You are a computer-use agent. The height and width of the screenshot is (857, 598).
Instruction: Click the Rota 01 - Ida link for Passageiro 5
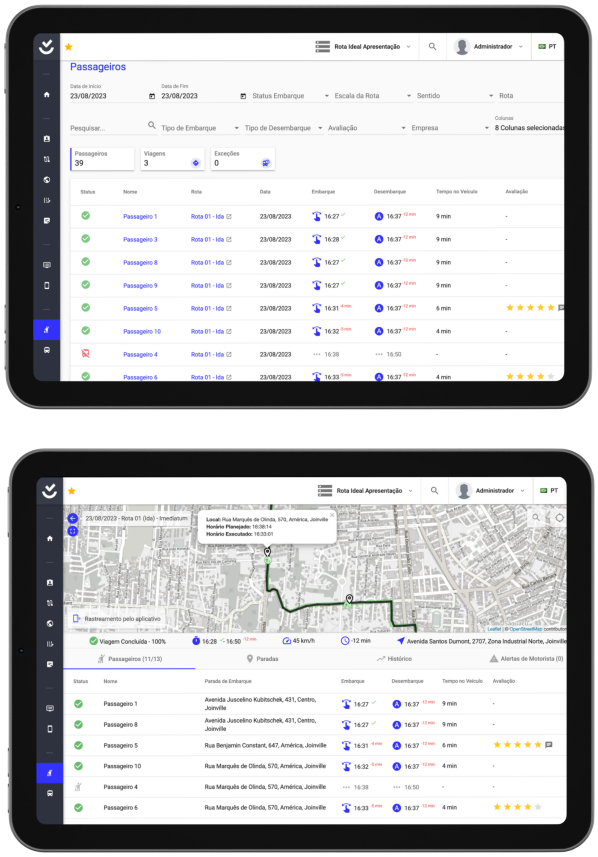point(207,308)
